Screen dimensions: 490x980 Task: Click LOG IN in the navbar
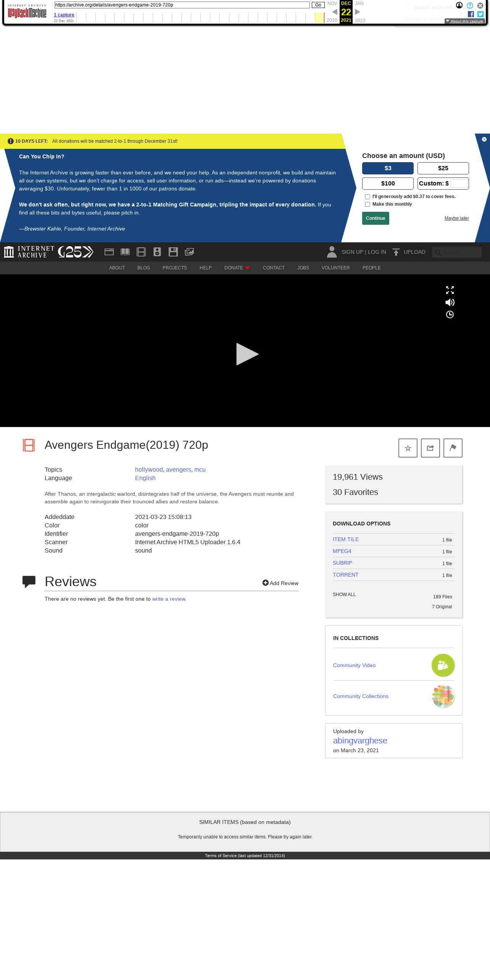[x=377, y=252]
